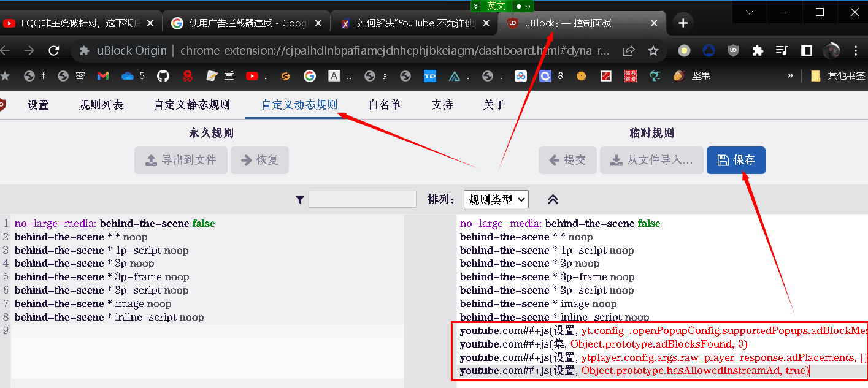Screen dimensions: 868x388
Task: Toggle the Chrome side panel icon
Action: tap(807, 51)
